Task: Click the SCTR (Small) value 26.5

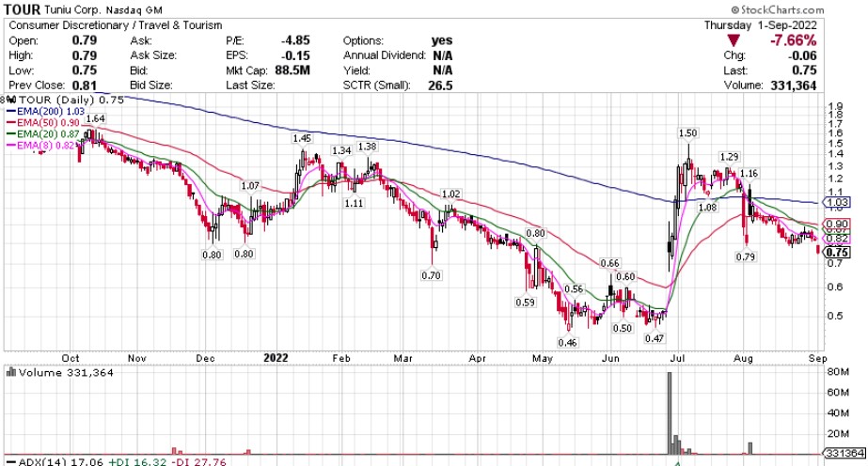Action: tap(440, 85)
